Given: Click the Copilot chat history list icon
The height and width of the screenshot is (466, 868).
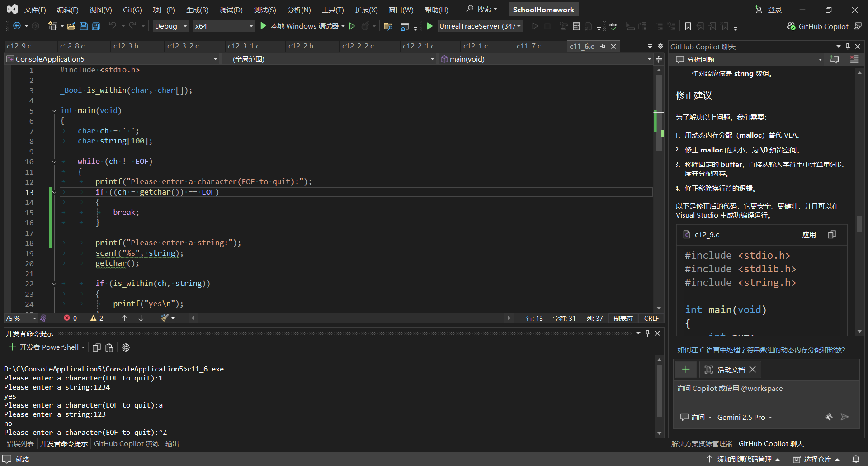Looking at the screenshot, I should tap(854, 59).
